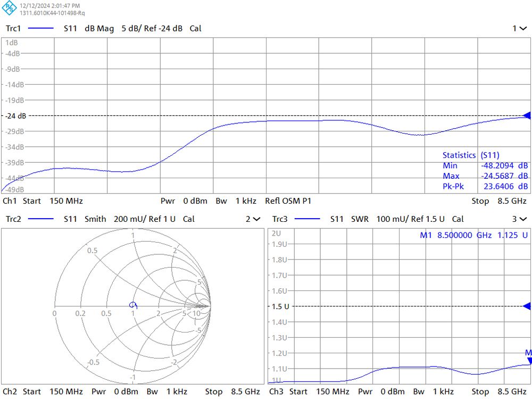Click 'S11' measurement label in Trc2 header
This screenshot has width=532, height=399.
click(70, 219)
